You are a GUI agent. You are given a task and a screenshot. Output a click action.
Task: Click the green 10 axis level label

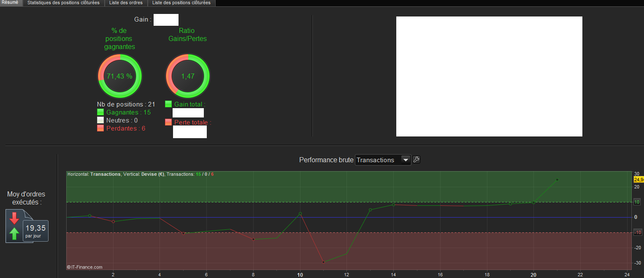(637, 202)
